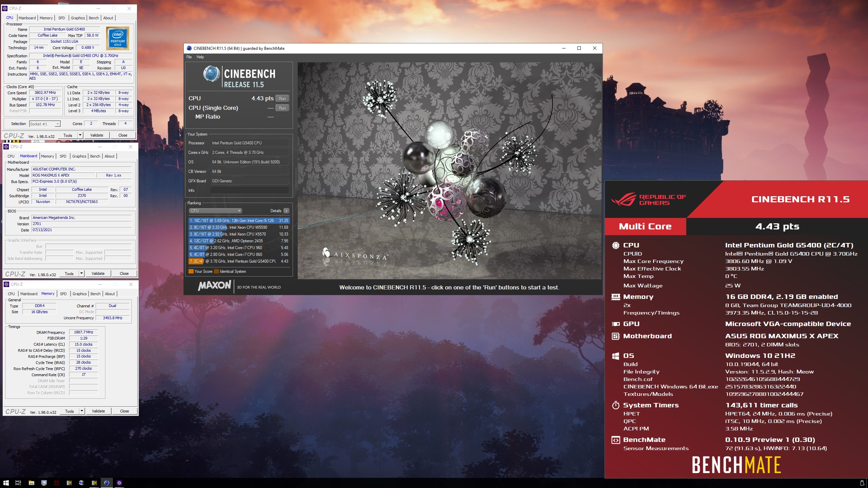Expand Tools arrow in CPU-Z Mainboard window
This screenshot has height=488, width=868.
(82, 273)
